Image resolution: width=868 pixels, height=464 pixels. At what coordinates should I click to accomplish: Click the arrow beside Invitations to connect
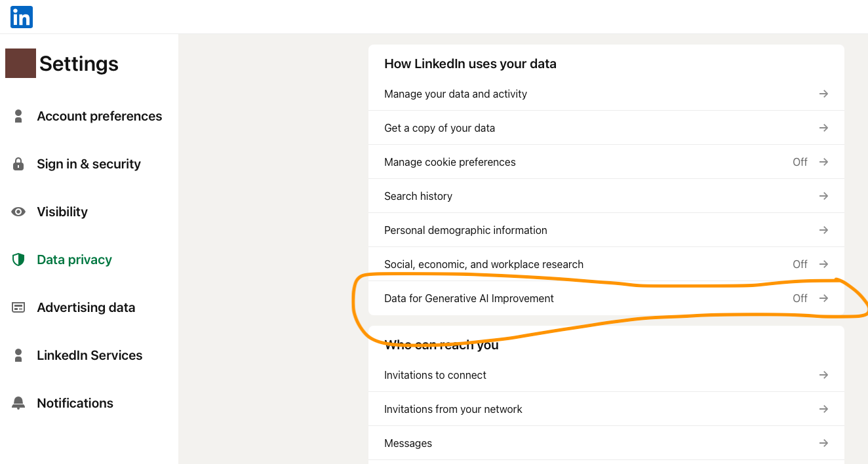click(x=823, y=375)
